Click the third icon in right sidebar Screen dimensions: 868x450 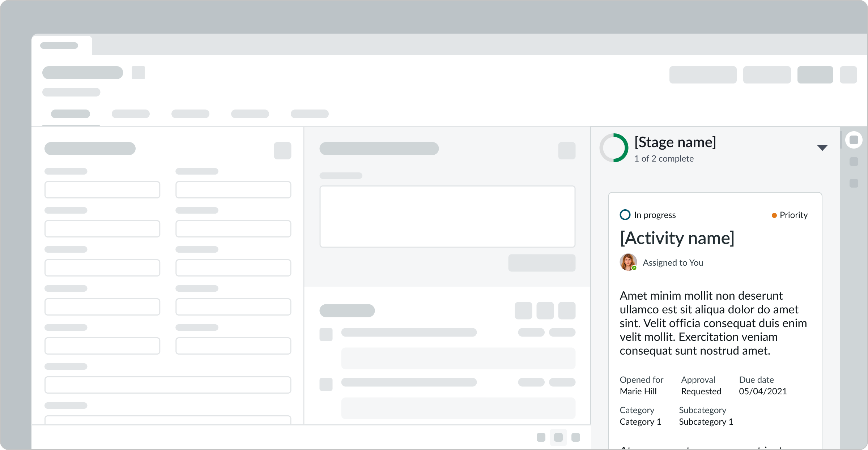coord(854,183)
